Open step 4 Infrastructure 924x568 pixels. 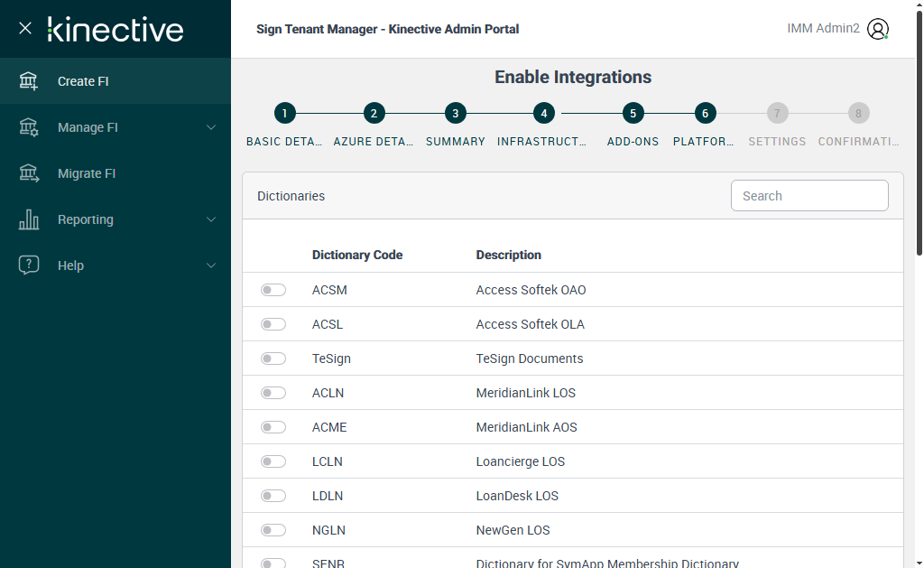[543, 114]
